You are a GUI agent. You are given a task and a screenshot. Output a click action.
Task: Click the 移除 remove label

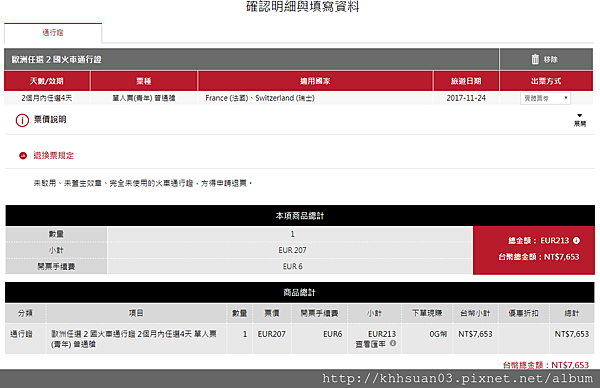point(551,60)
